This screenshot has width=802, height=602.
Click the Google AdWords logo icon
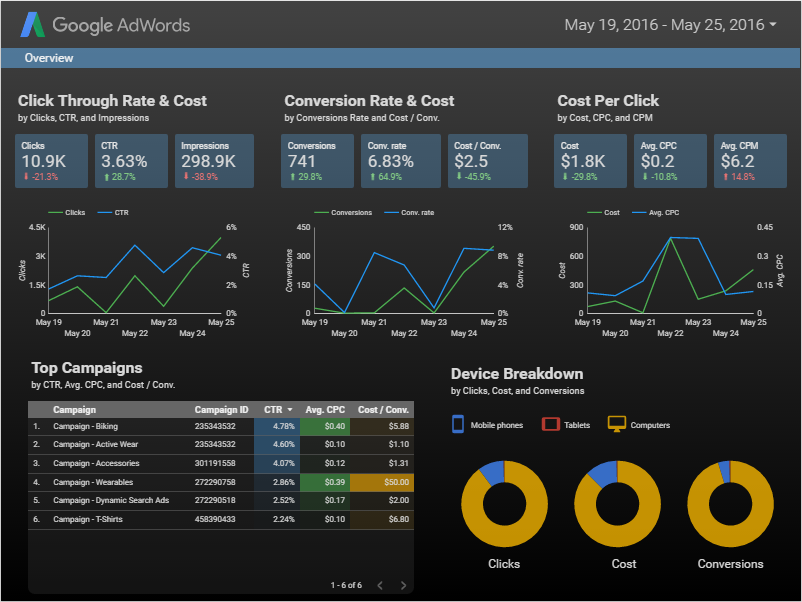[x=33, y=25]
